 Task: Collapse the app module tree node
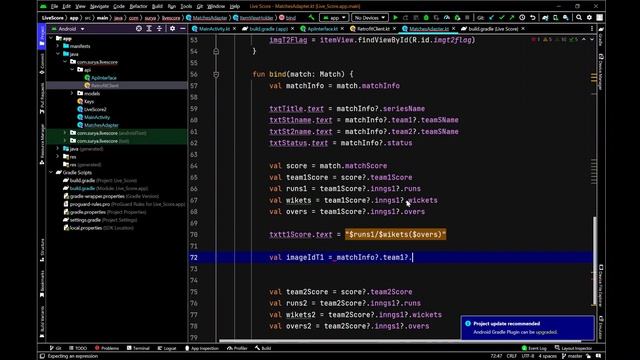coord(51,38)
